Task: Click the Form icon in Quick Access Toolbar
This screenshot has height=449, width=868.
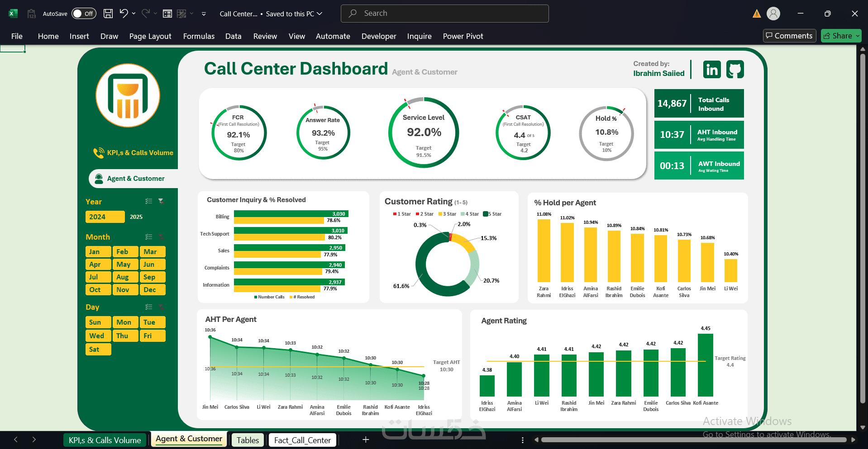Action: [167, 14]
